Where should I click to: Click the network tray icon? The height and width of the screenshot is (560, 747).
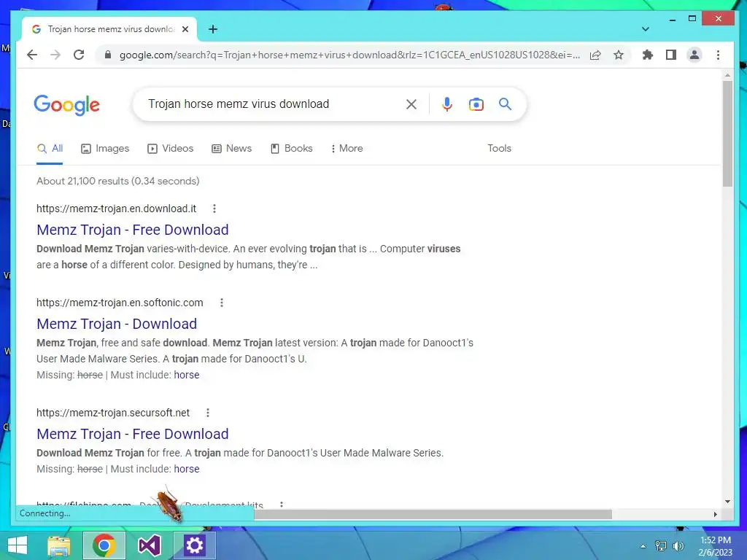pyautogui.click(x=661, y=546)
